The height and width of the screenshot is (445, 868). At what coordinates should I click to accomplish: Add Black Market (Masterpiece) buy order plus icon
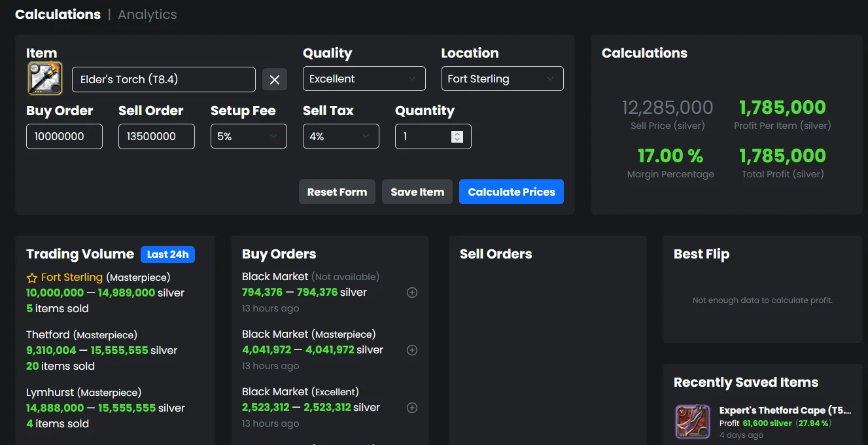(x=412, y=350)
